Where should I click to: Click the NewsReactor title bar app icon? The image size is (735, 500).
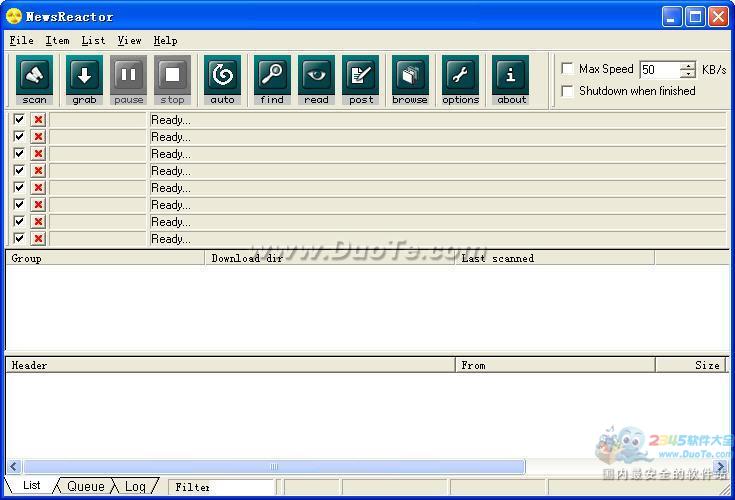[14, 16]
